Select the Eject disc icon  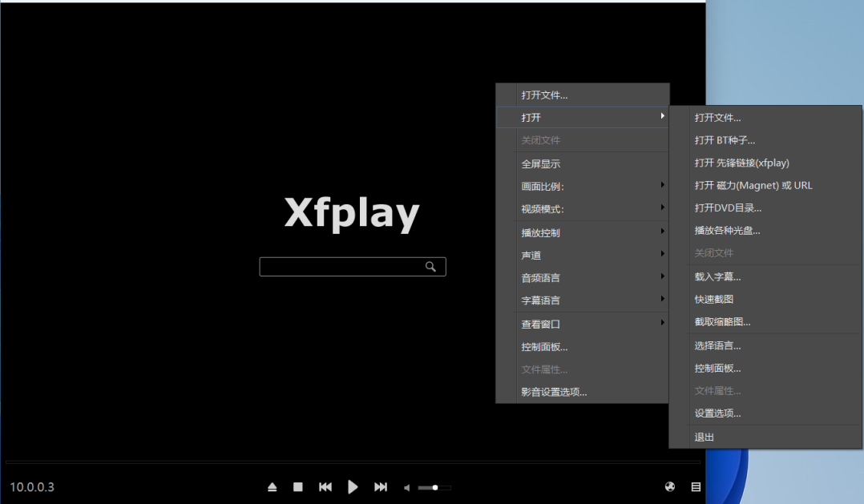[272, 486]
